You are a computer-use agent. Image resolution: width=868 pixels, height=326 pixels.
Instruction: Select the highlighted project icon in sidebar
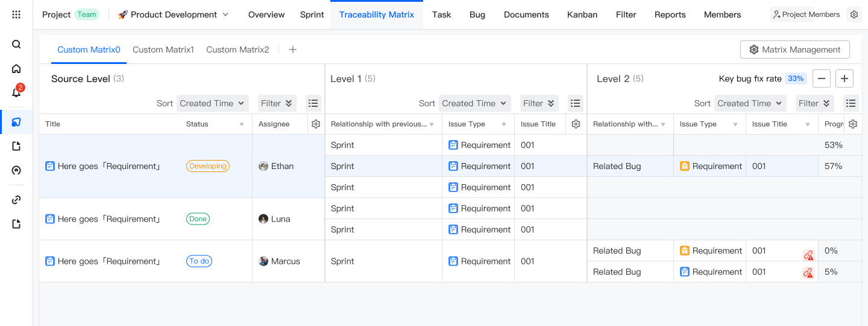pyautogui.click(x=16, y=122)
